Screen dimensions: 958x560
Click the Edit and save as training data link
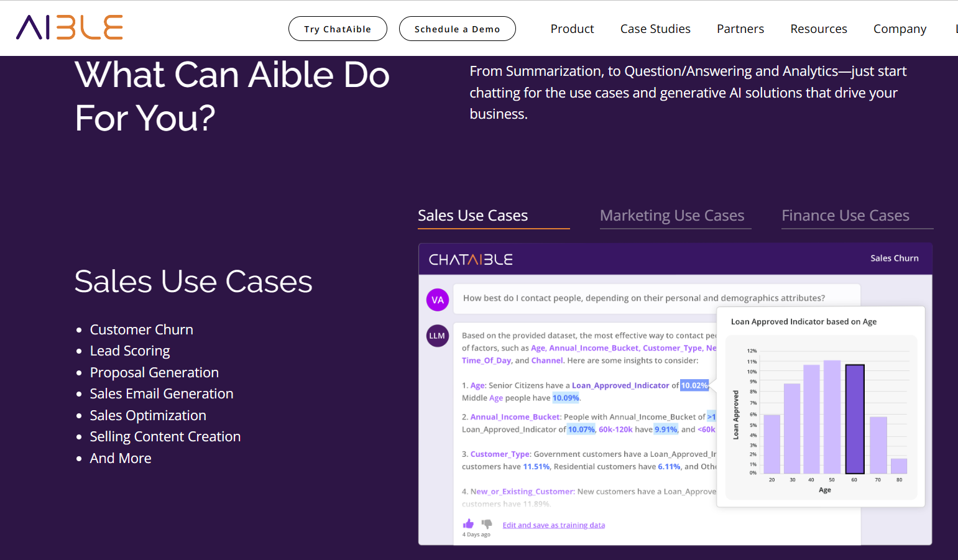tap(553, 525)
